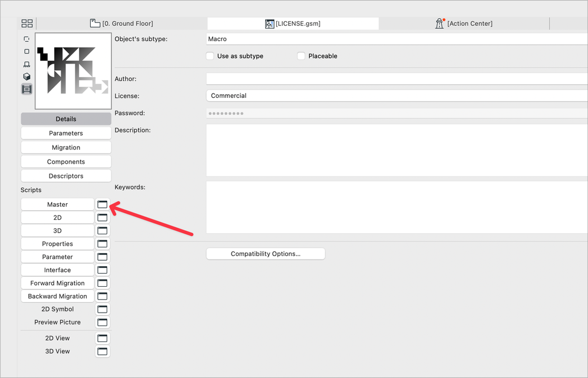The height and width of the screenshot is (378, 588).
Task: Toggle the Placeable checkbox
Action: [x=300, y=56]
